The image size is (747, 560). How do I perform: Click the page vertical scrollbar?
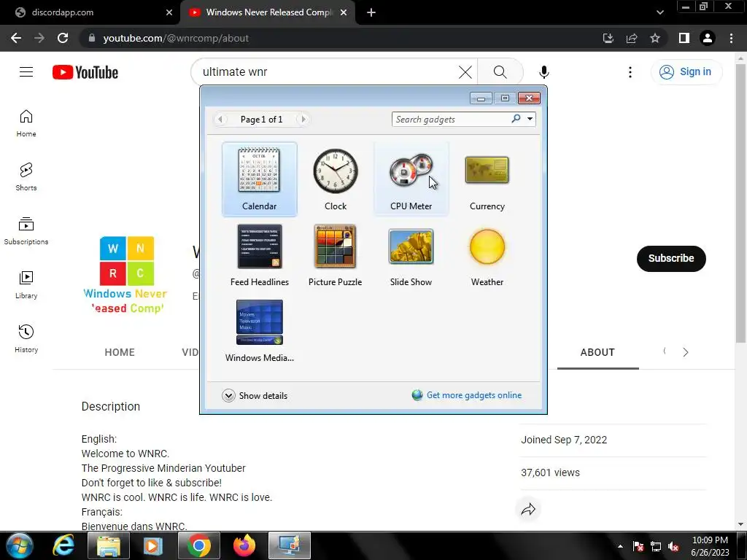coord(740,203)
